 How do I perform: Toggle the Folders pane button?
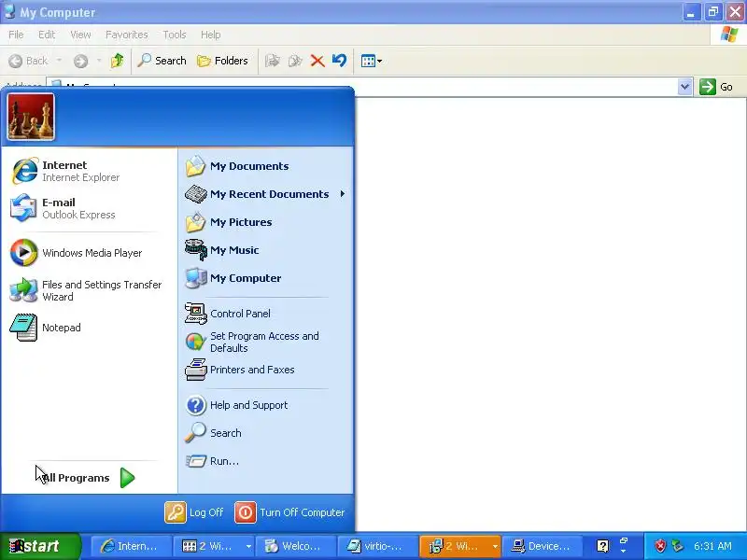222,61
